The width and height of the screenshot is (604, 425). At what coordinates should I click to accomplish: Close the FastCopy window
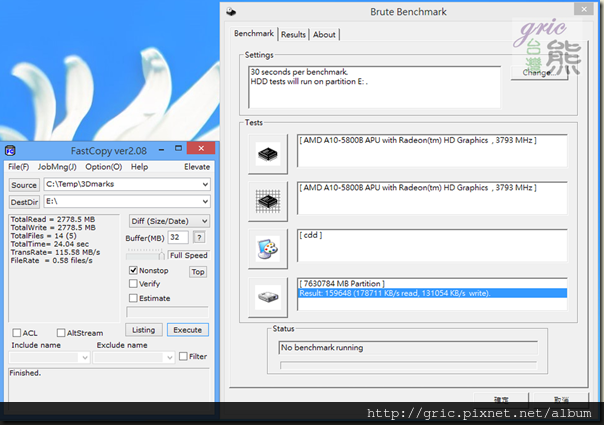click(201, 148)
